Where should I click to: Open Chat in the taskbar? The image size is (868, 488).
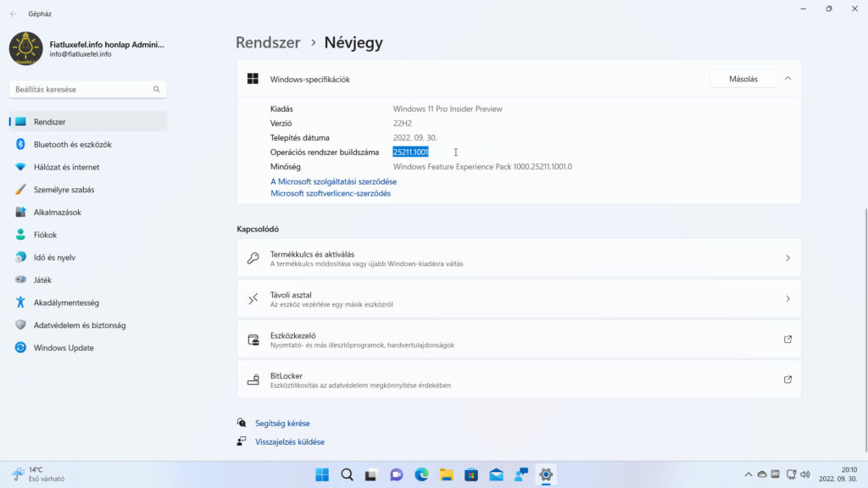tap(397, 474)
